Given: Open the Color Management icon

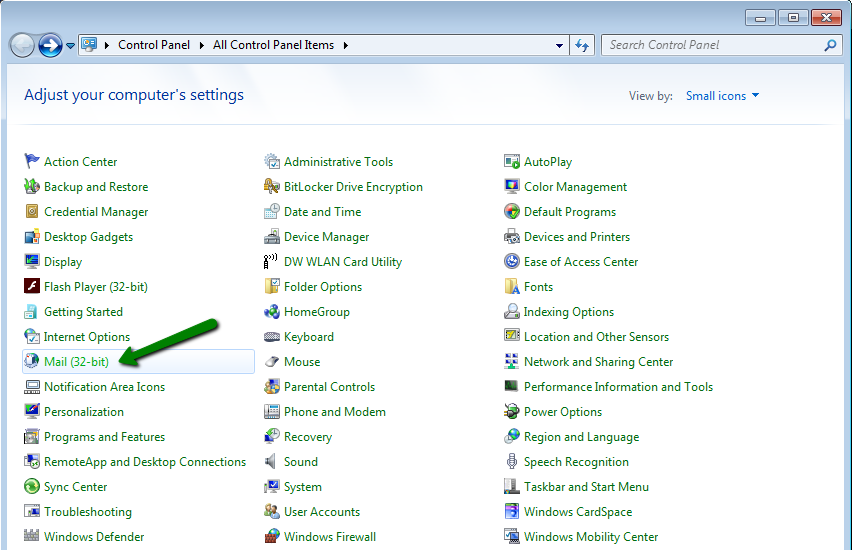Looking at the screenshot, I should coord(512,186).
